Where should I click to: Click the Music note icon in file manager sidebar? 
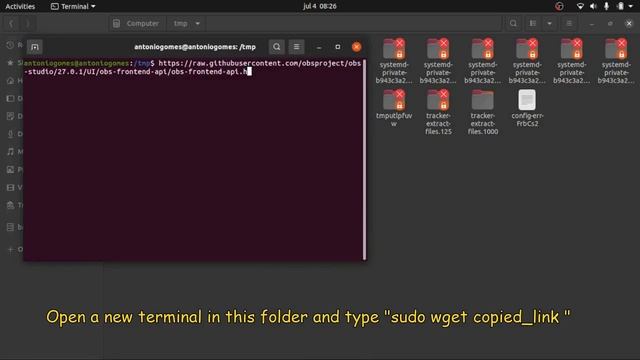(x=10, y=151)
